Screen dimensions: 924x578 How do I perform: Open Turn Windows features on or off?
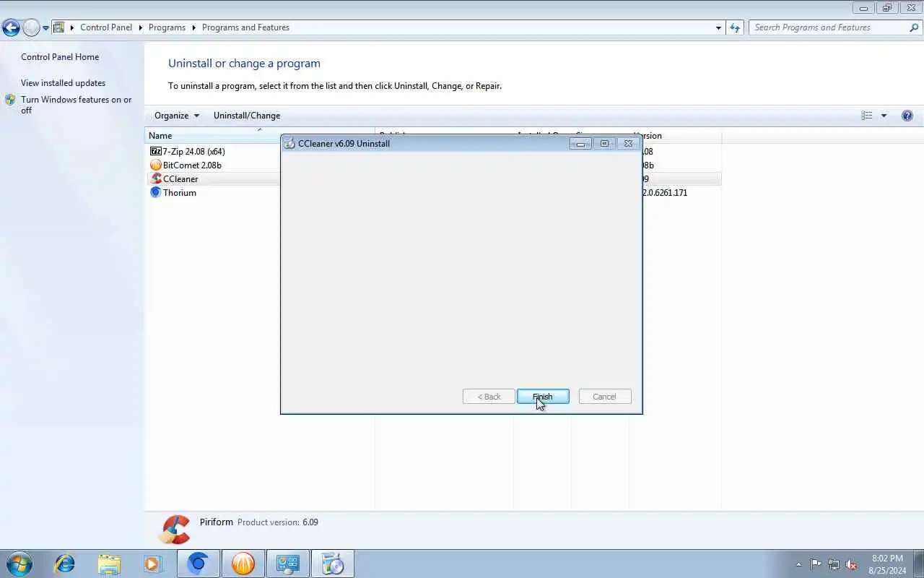pos(76,105)
